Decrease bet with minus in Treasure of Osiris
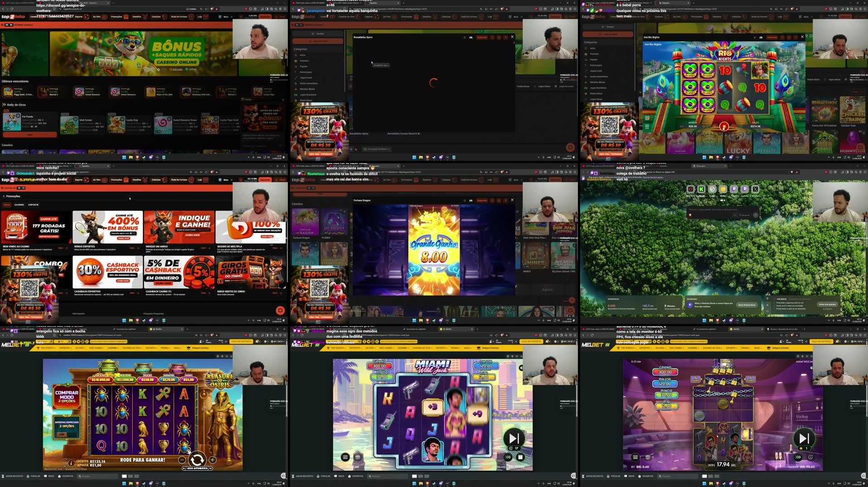 [x=182, y=460]
